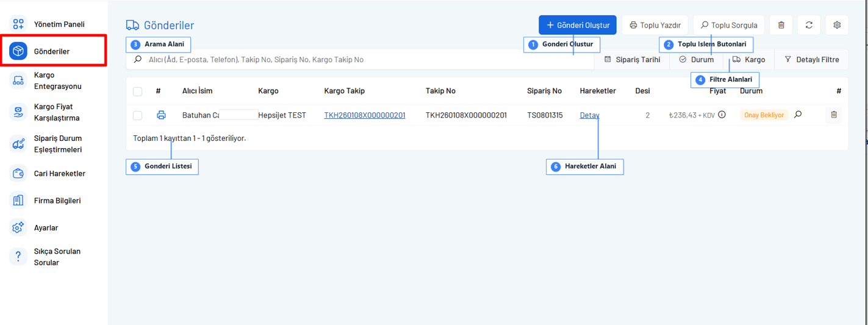Image resolution: width=868 pixels, height=325 pixels.
Task: Click the info icon next to price
Action: [722, 115]
